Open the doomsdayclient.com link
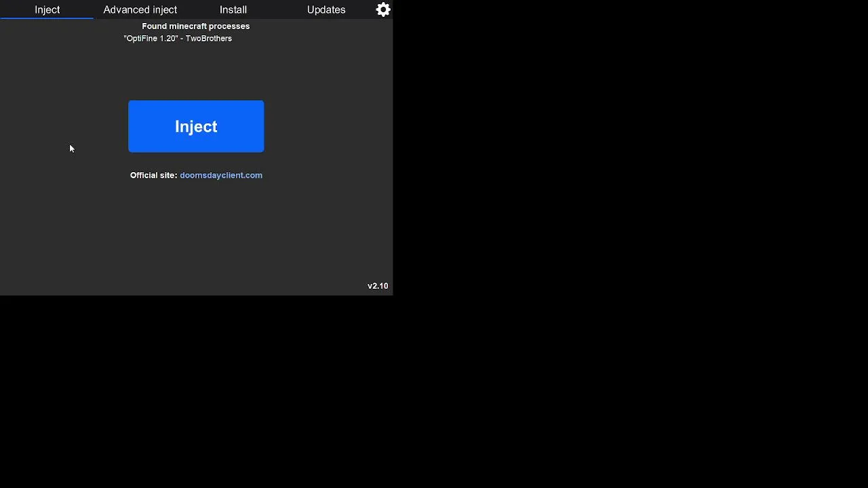Screen dimensions: 868x488 [221, 175]
